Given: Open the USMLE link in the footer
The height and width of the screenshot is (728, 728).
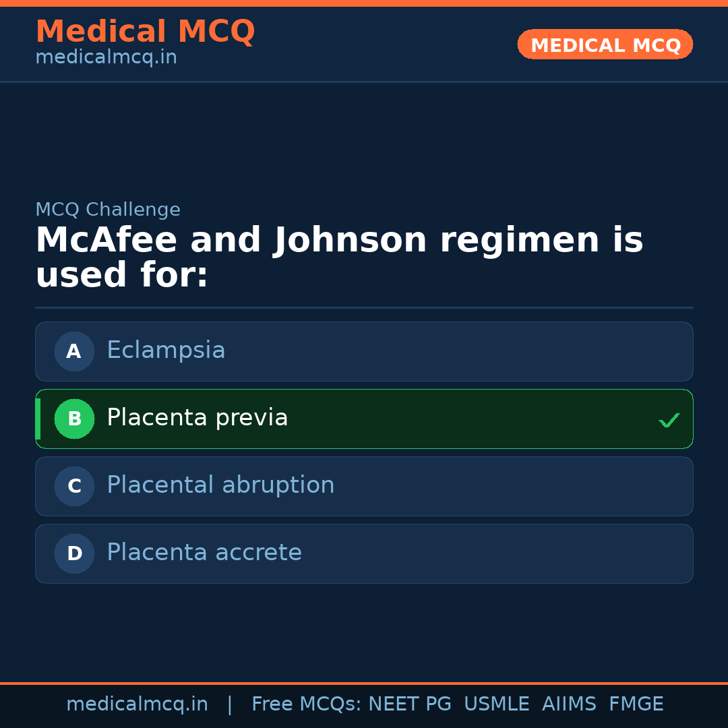Looking at the screenshot, I should [497, 703].
